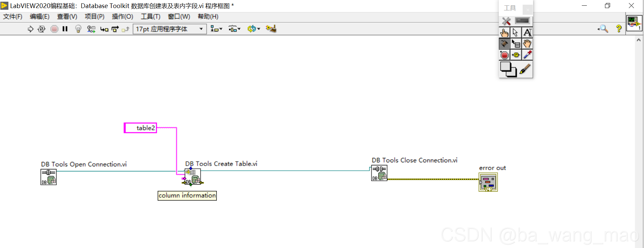Select the Set Color paintbrush tool

point(525,69)
